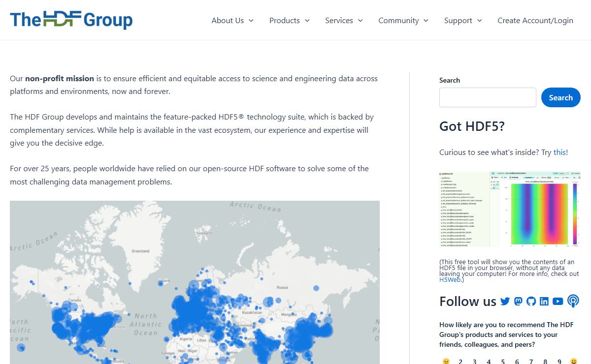
Task: Click the Canada label on the map
Action: click(x=74, y=300)
